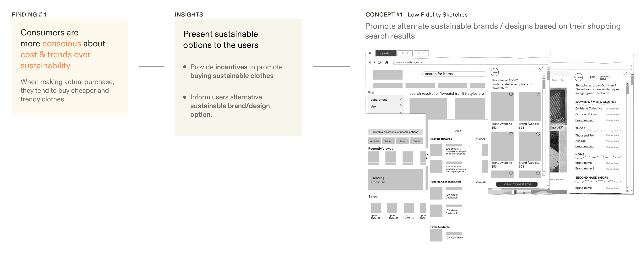Image resolution: width=644 pixels, height=263 pixels.
Task: Open Brand name 2 under Home
Action: pyautogui.click(x=585, y=168)
